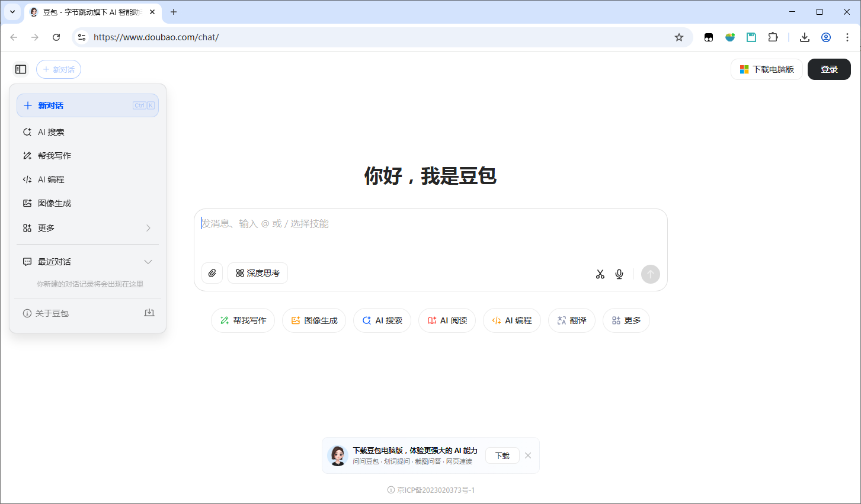Open the browser extensions puzzle icon
The image size is (861, 504).
(773, 37)
